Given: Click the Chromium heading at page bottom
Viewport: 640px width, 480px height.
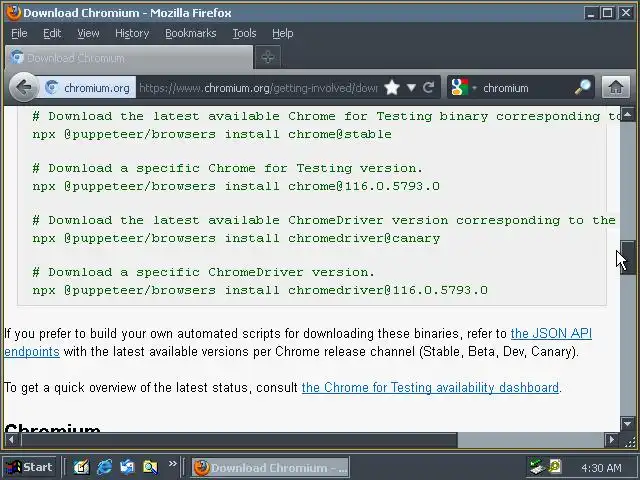Looking at the screenshot, I should point(52,427).
